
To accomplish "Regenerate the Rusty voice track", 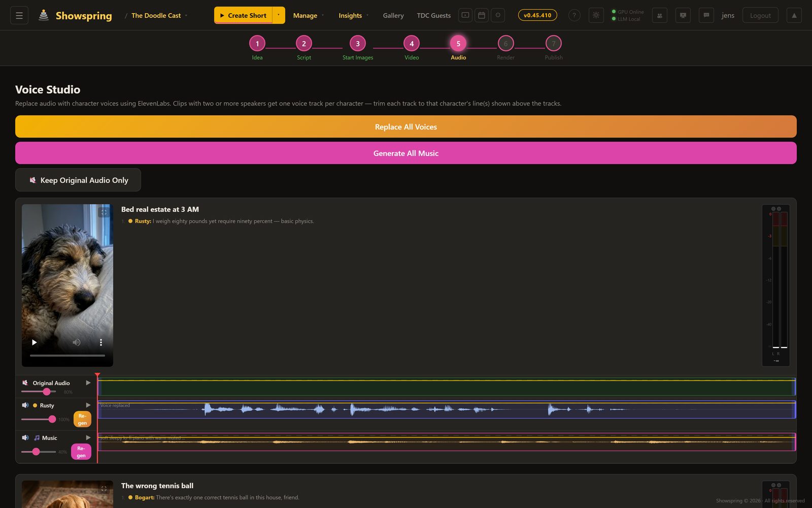I will [x=82, y=419].
